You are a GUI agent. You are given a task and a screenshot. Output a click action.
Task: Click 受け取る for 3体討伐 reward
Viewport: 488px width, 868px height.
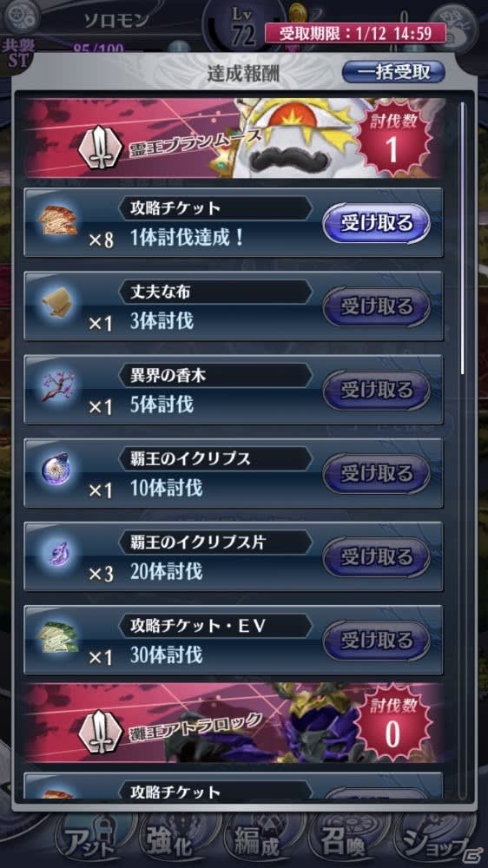(377, 306)
